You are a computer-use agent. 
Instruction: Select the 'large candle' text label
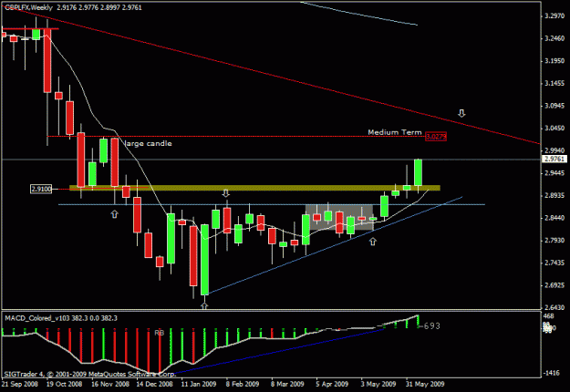[x=149, y=143]
